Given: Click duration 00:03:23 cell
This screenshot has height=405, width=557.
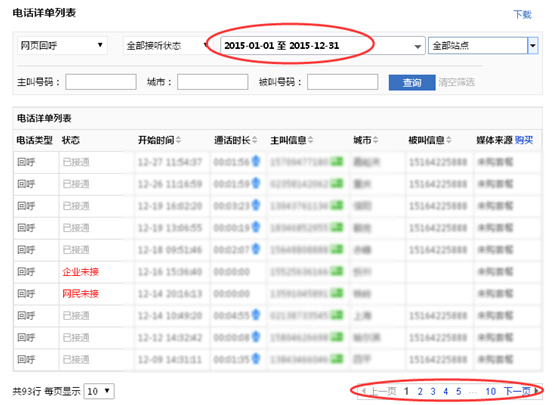Looking at the screenshot, I should (x=232, y=206).
